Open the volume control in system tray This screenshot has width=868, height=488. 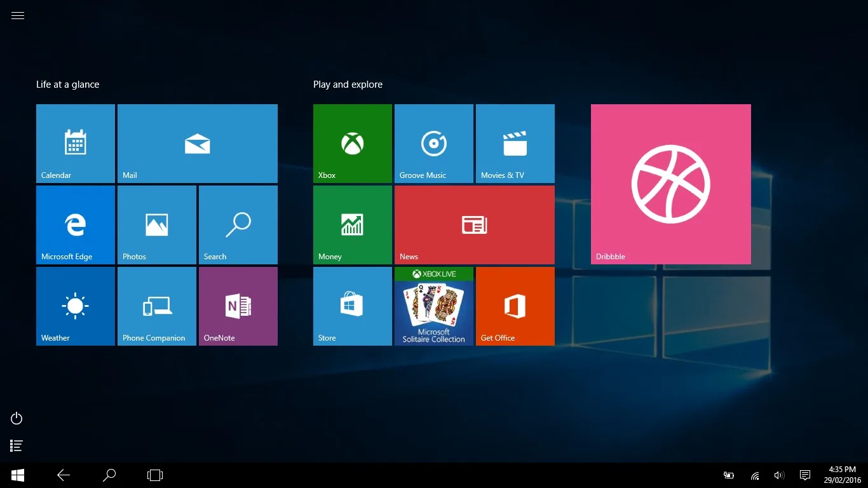tap(779, 475)
